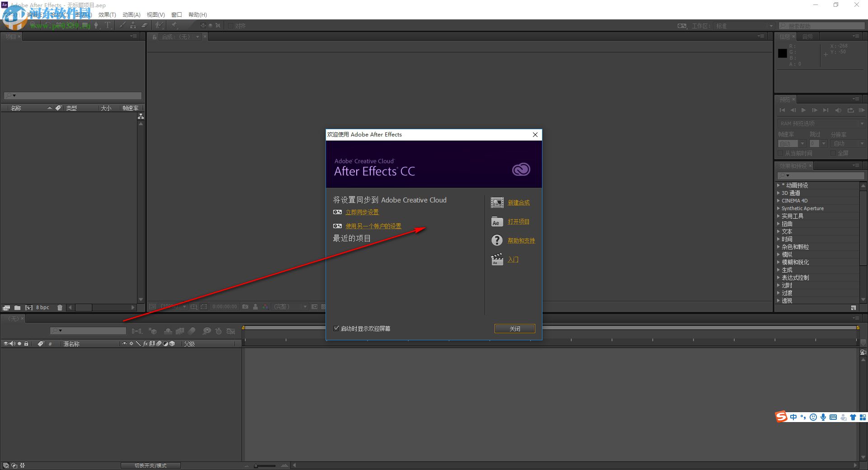This screenshot has height=470, width=868.
Task: Click the snapshot camera icon in viewer
Action: (245, 306)
